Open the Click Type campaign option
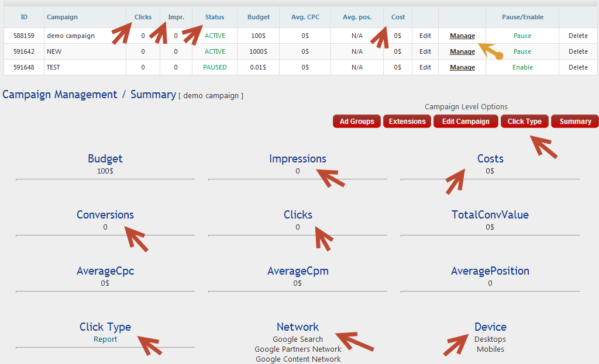The image size is (599, 364). 525,122
